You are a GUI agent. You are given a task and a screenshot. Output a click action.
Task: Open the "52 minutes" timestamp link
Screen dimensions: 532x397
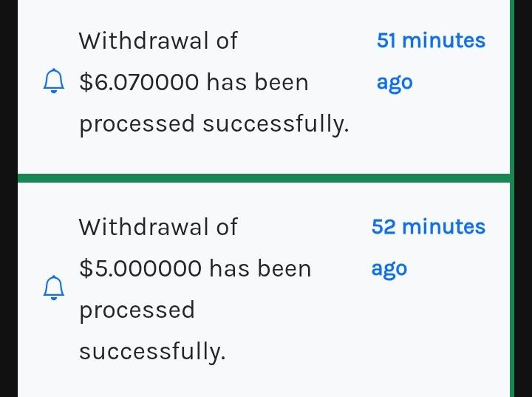click(428, 227)
